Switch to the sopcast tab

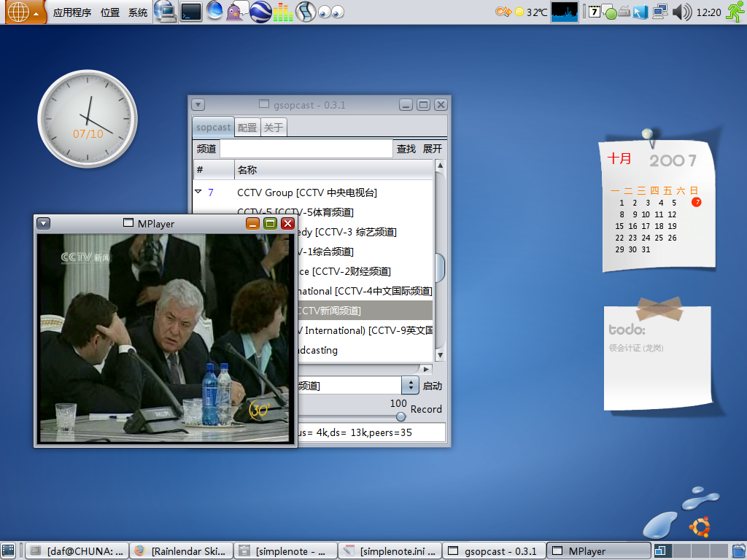pyautogui.click(x=214, y=127)
